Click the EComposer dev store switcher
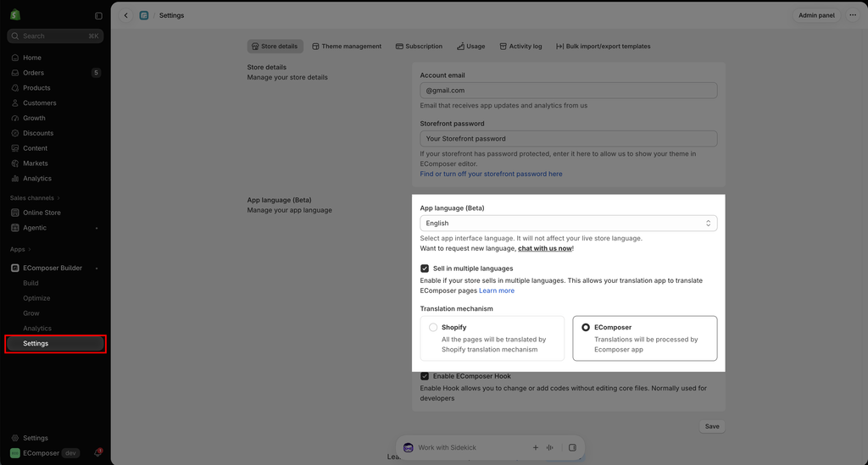This screenshot has height=465, width=868. point(44,453)
